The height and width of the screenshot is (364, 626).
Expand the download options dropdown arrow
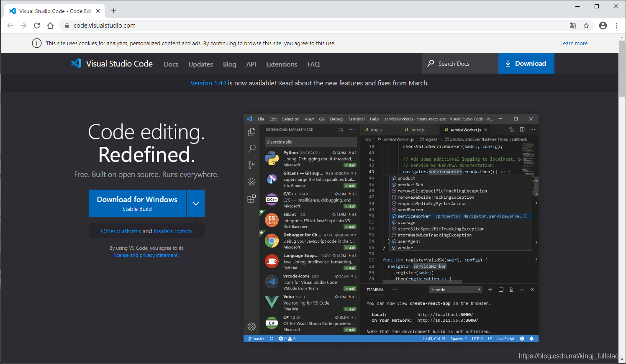tap(195, 203)
